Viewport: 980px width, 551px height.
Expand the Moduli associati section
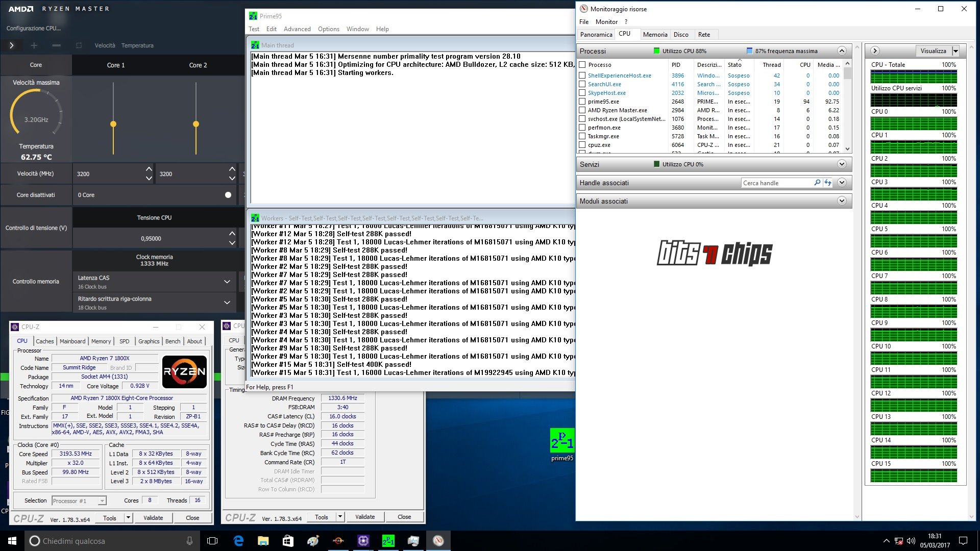[842, 201]
